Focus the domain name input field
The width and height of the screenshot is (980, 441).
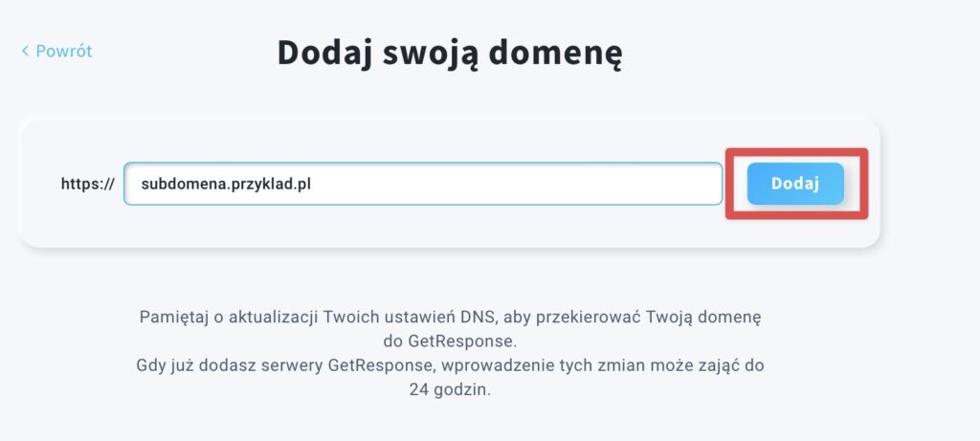pyautogui.click(x=423, y=184)
